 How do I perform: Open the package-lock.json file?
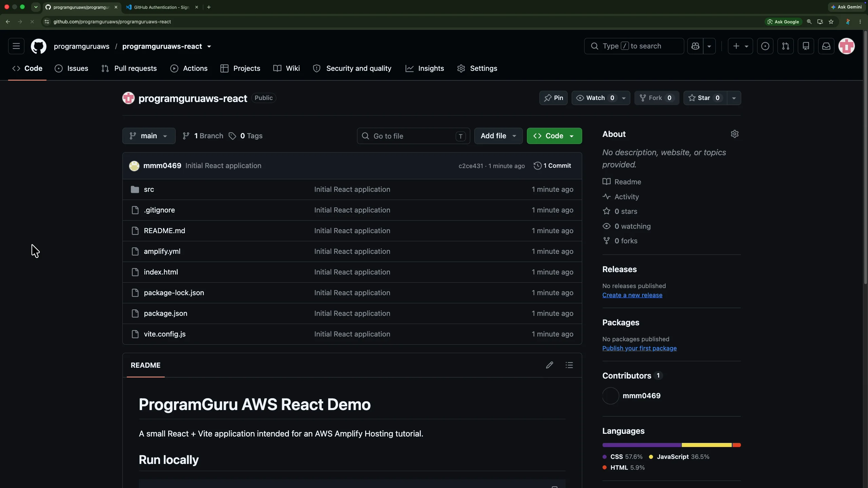(x=174, y=293)
